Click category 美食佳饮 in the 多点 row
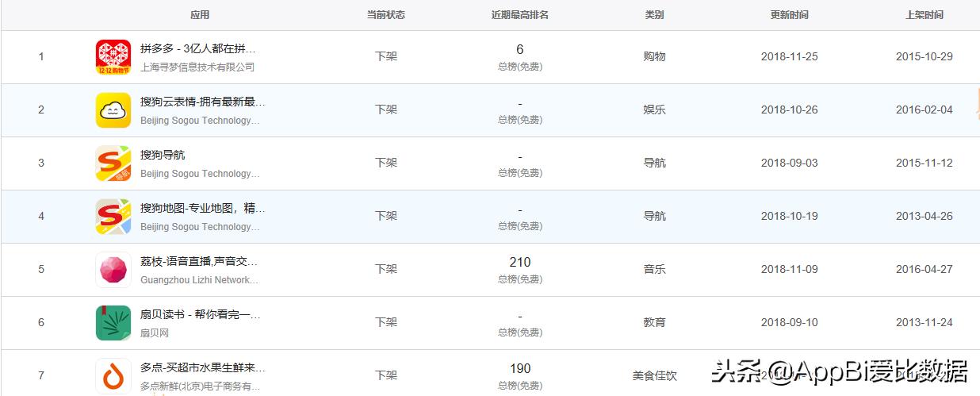 click(x=654, y=376)
